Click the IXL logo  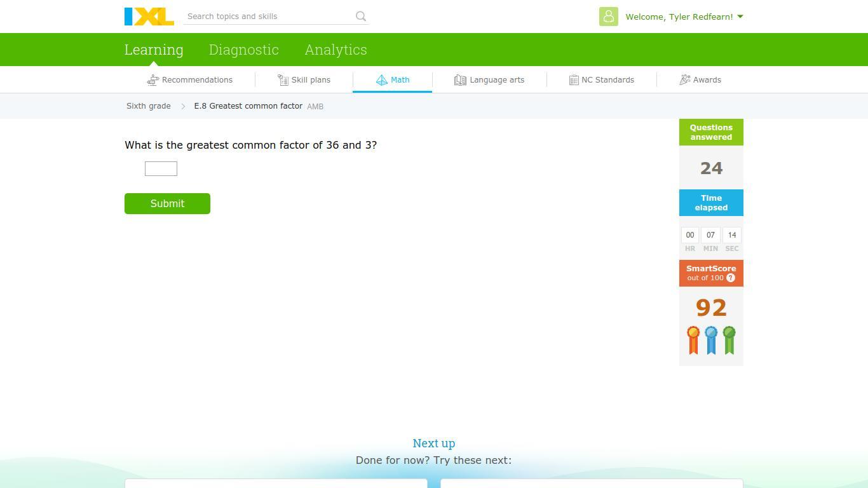pyautogui.click(x=149, y=17)
